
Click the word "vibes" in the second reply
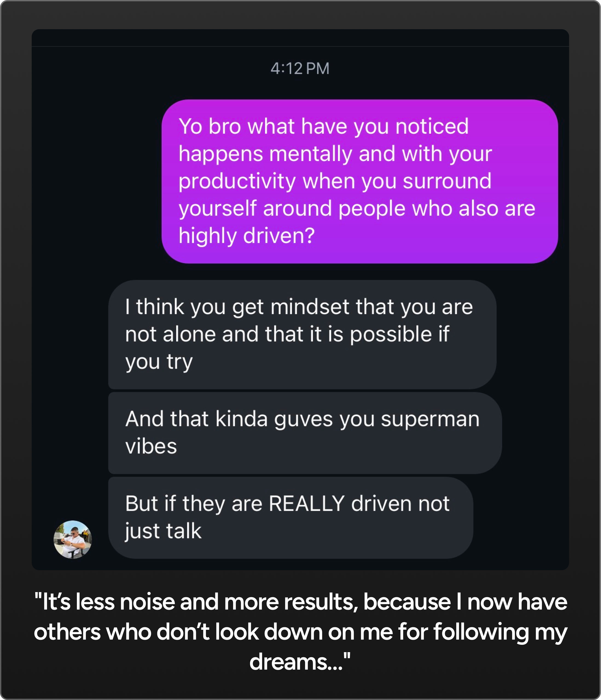pos(151,446)
